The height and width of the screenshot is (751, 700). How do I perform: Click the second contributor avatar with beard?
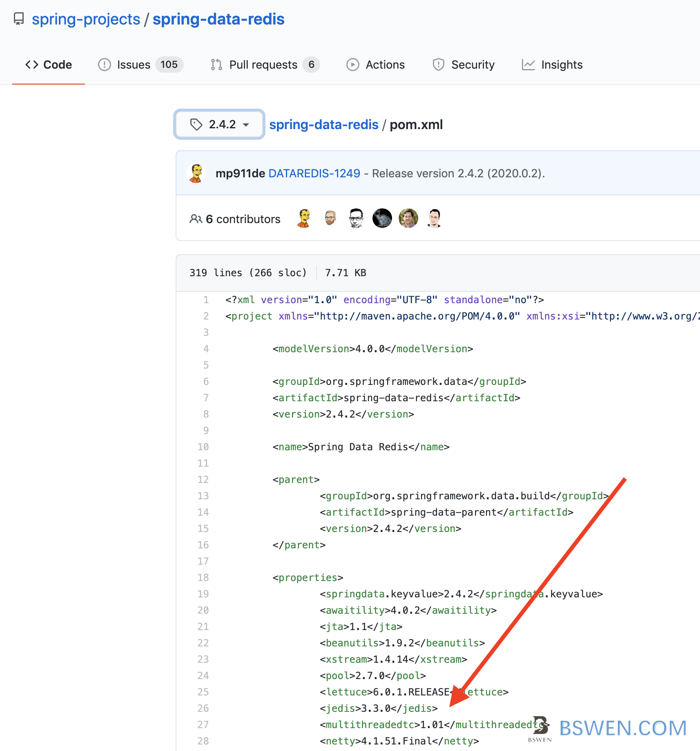(330, 218)
